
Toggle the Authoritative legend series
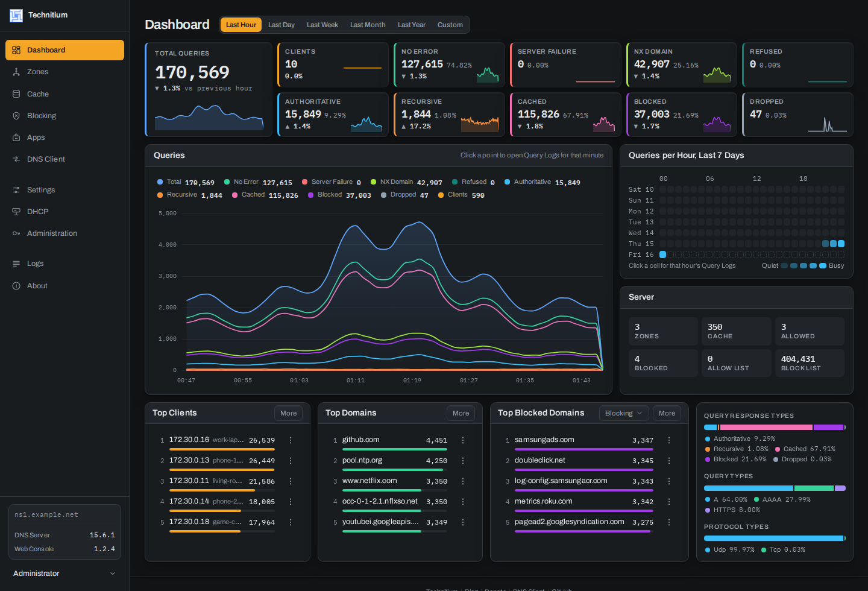pos(542,182)
